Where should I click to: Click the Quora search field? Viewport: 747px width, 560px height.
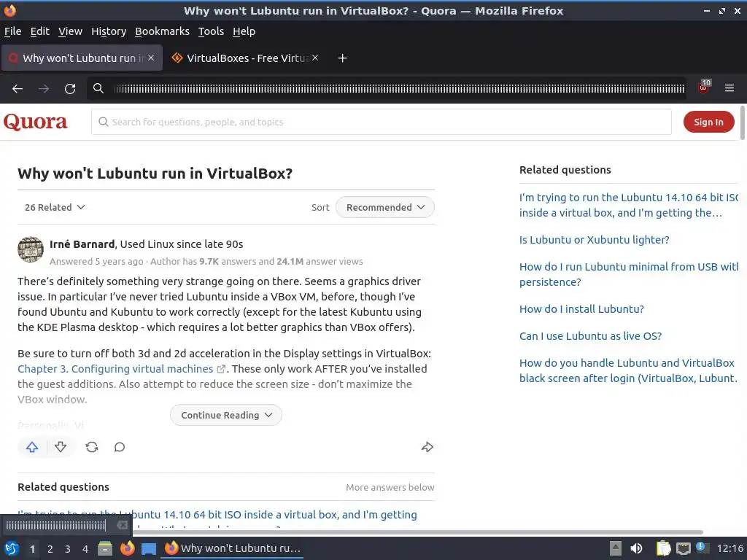click(381, 122)
